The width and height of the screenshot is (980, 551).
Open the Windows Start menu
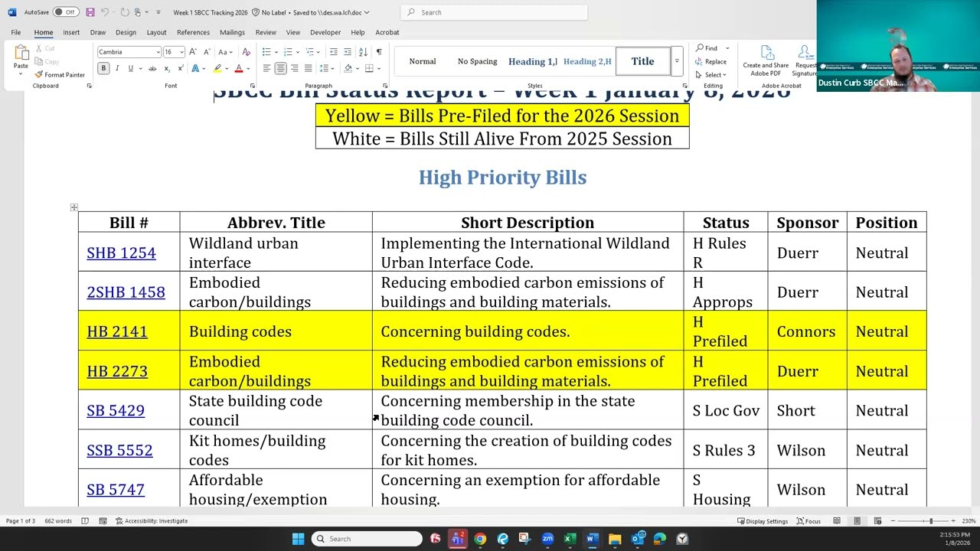tap(298, 539)
